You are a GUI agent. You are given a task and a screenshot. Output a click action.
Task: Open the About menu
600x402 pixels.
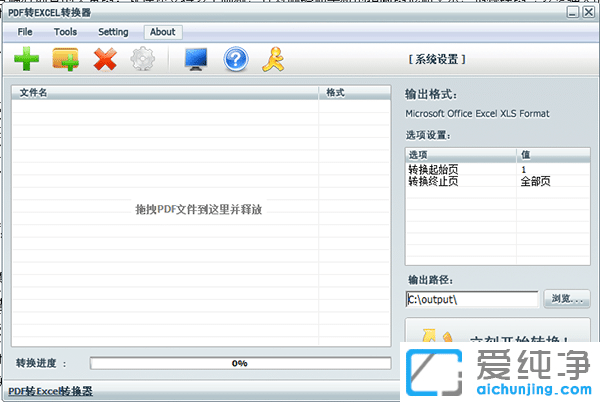click(x=163, y=32)
